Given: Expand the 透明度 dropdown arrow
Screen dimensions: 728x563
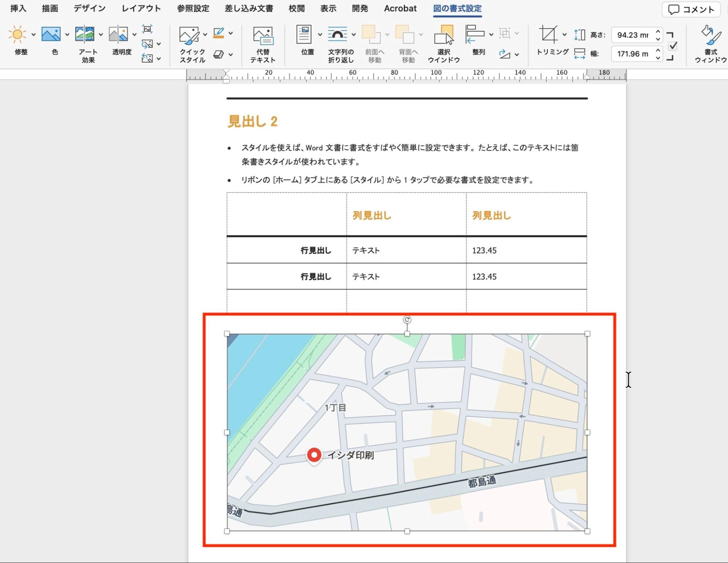Looking at the screenshot, I should pyautogui.click(x=134, y=35).
